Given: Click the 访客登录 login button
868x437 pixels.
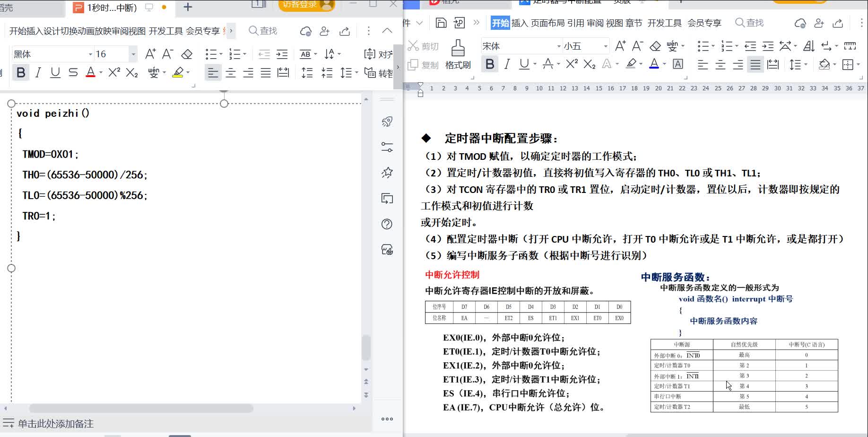Looking at the screenshot, I should pyautogui.click(x=307, y=5).
